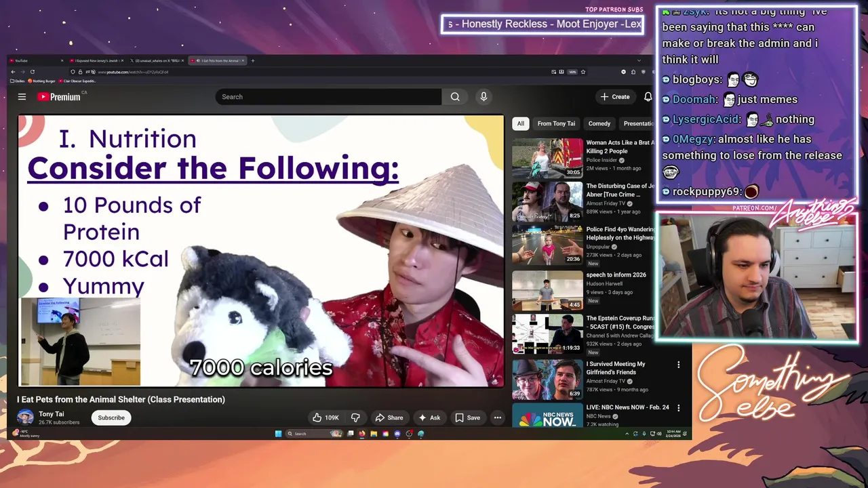Open the Create button
This screenshot has height=488, width=868.
(615, 97)
